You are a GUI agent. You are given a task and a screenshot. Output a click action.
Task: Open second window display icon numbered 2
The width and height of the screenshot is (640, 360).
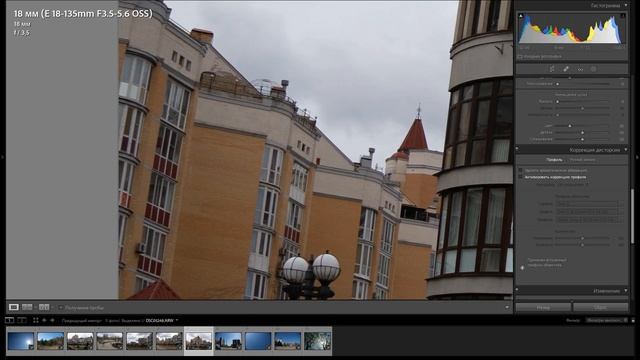coord(22,320)
